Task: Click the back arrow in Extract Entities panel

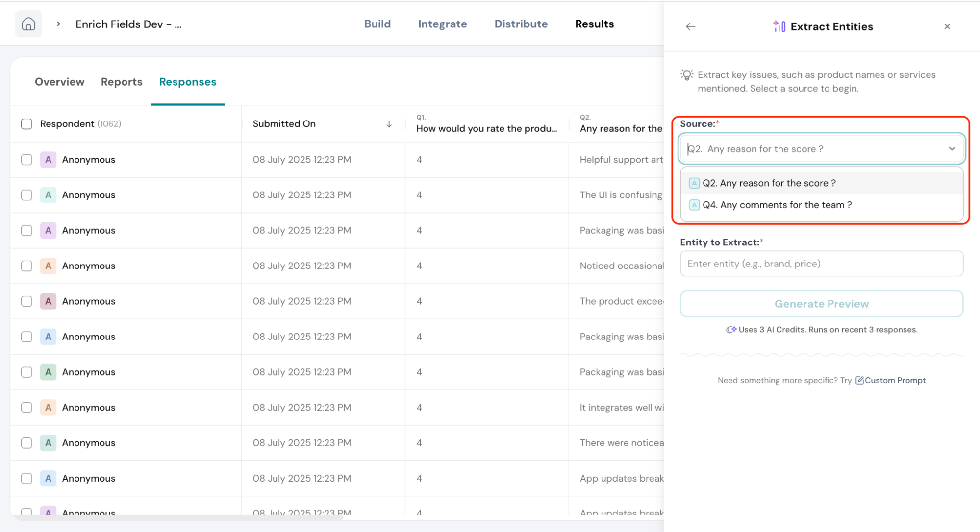Action: [690, 26]
